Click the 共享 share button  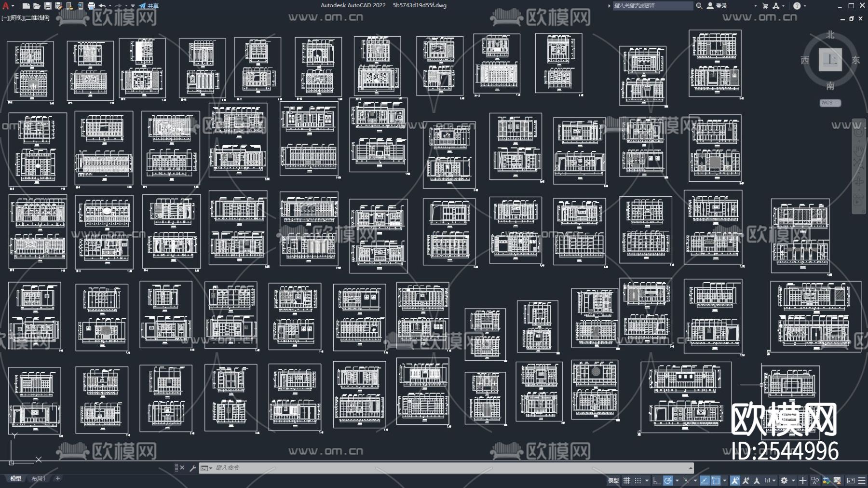click(x=149, y=6)
